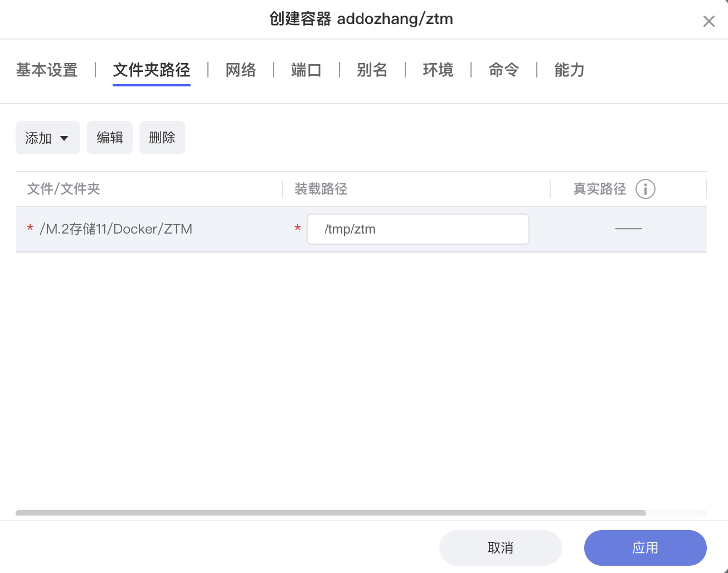Stay on the 文件夹路径 tab
Screen dimensions: 728x573
(151, 70)
